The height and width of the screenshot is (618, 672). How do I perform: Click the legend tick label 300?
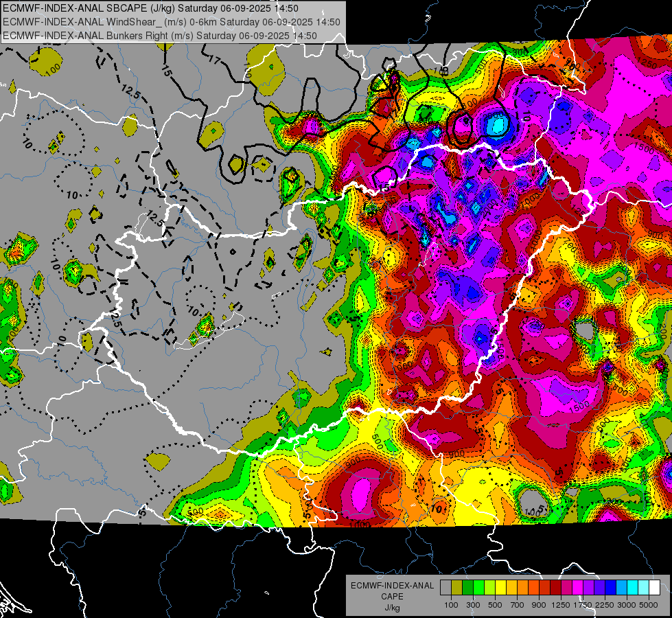[473, 605]
